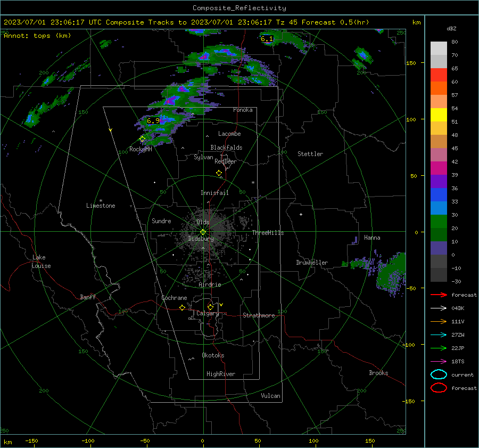Click the 80 dBZ color swatch

tap(439, 48)
